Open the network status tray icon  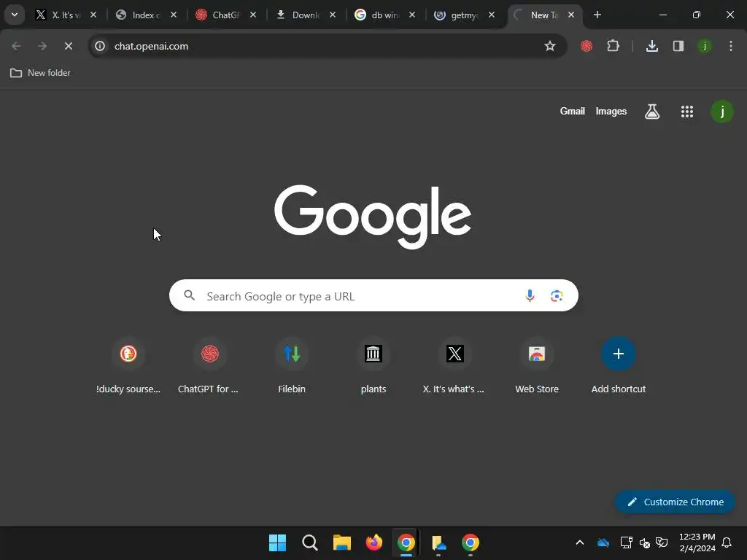626,542
